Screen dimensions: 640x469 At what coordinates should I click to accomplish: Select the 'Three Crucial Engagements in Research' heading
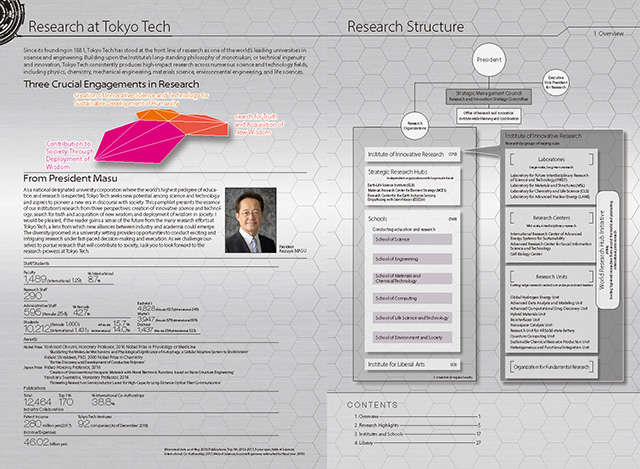pos(111,84)
